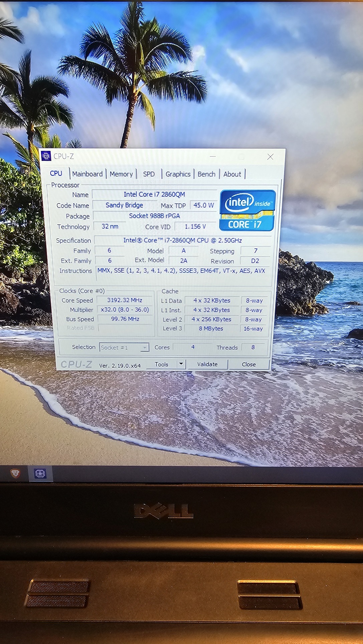Open the About tab
This screenshot has height=644, width=363.
click(x=232, y=174)
